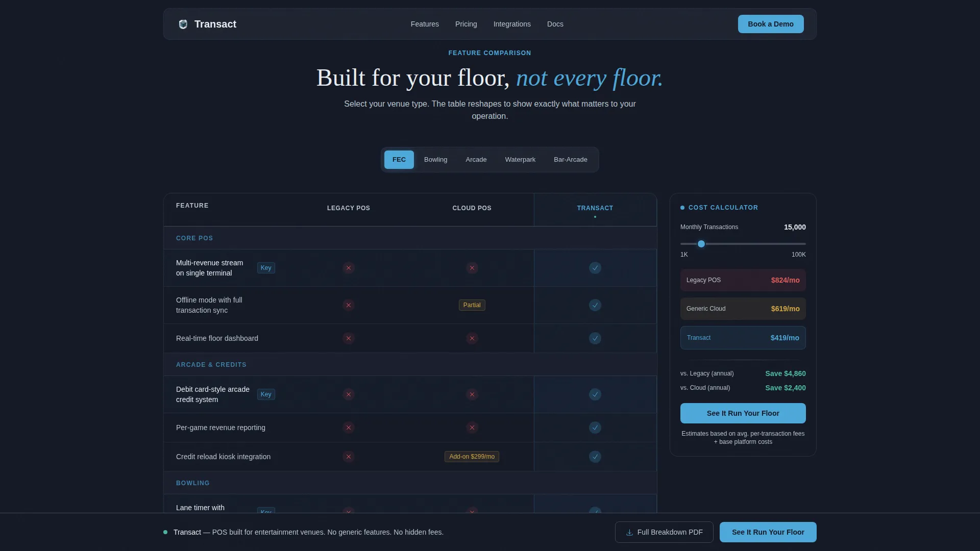The image size is (980, 551).
Task: Click Cloud POS cross for Debit card-style arcade credit
Action: click(472, 394)
